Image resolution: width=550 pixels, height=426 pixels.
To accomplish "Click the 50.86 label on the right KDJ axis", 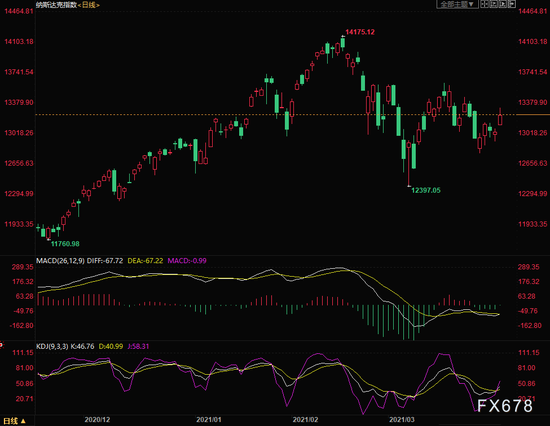I will (x=526, y=384).
